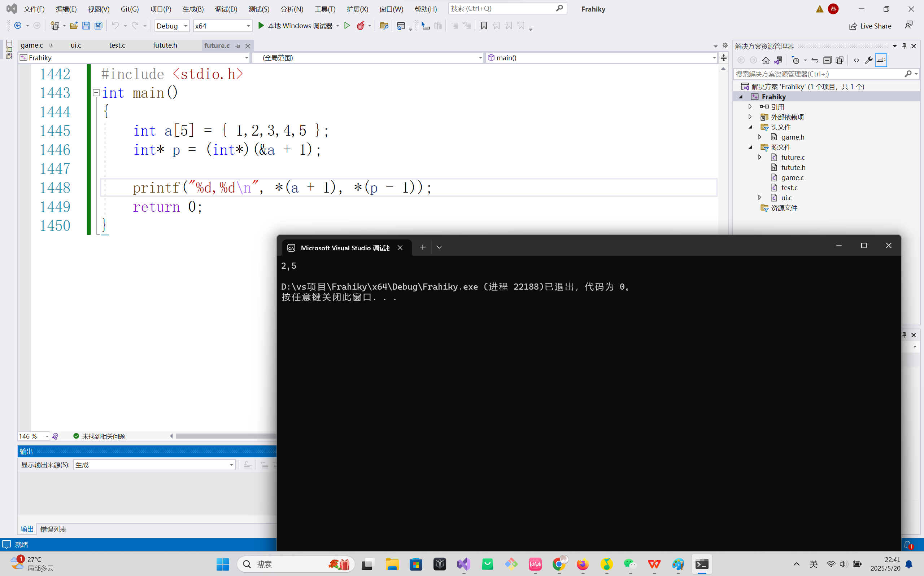The image size is (924, 576).
Task: Collapse the main() function outline box
Action: click(96, 93)
